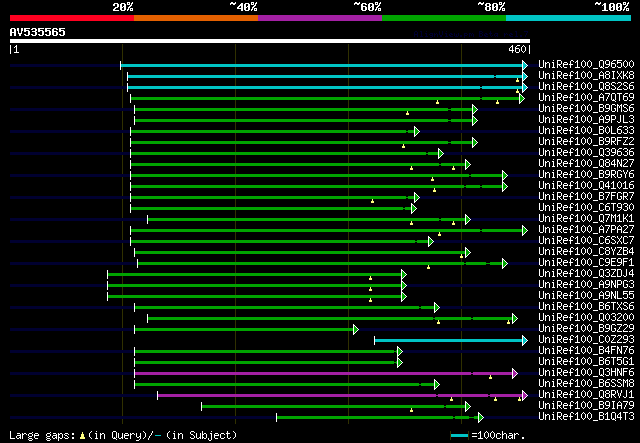Click the UniRef100_Q41016 label
The image size is (640, 443).
586,186
